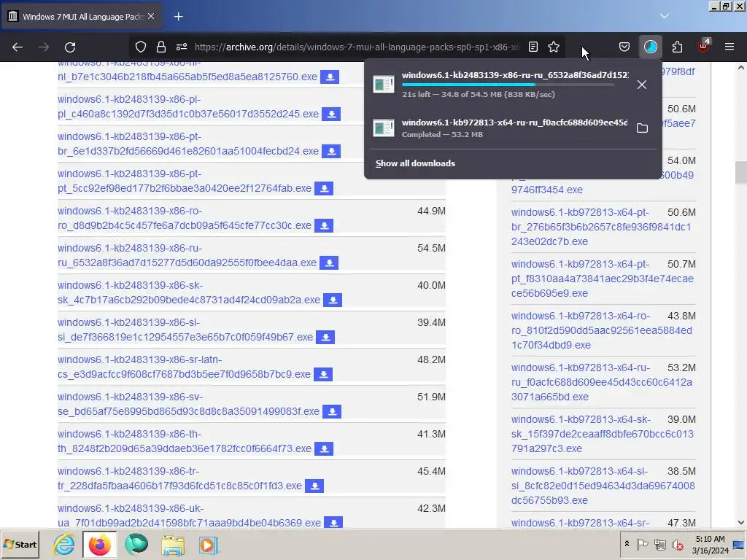Open the tracking protection shield icon
The width and height of the screenshot is (747, 560).
[141, 47]
